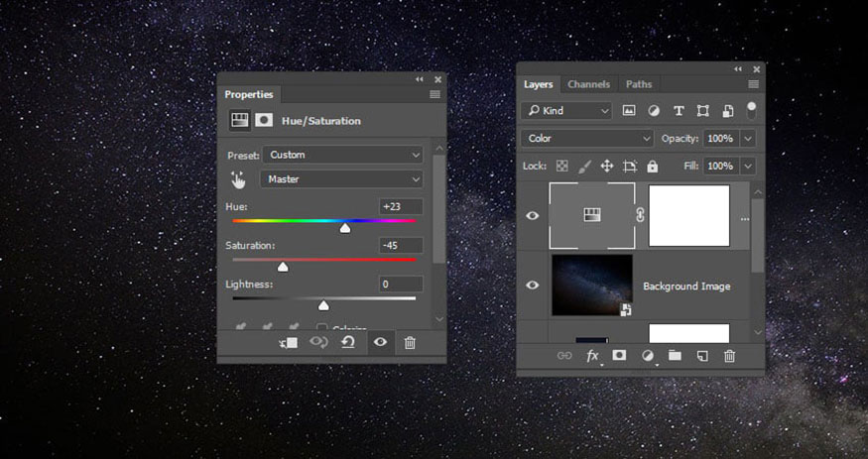868x459 pixels.
Task: Lock all padlock icon
Action: pos(653,166)
